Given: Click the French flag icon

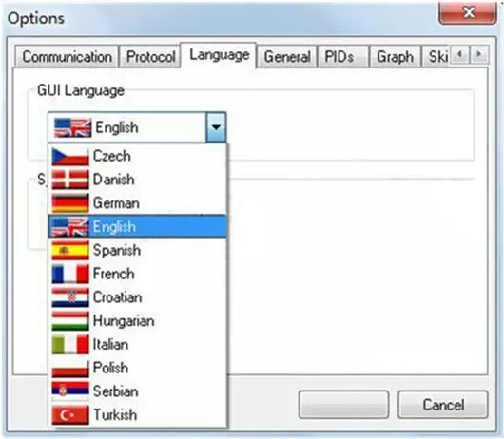Looking at the screenshot, I should (x=70, y=274).
